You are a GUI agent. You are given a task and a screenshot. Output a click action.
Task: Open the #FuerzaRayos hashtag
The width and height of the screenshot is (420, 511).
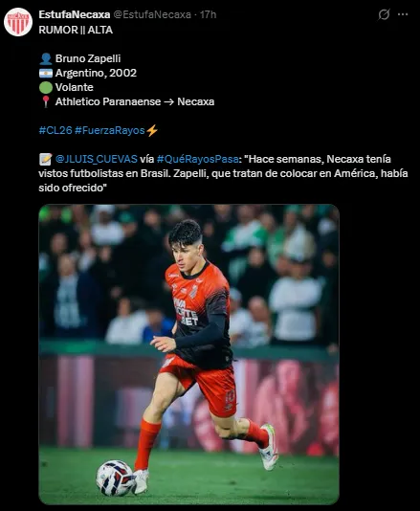pos(109,130)
